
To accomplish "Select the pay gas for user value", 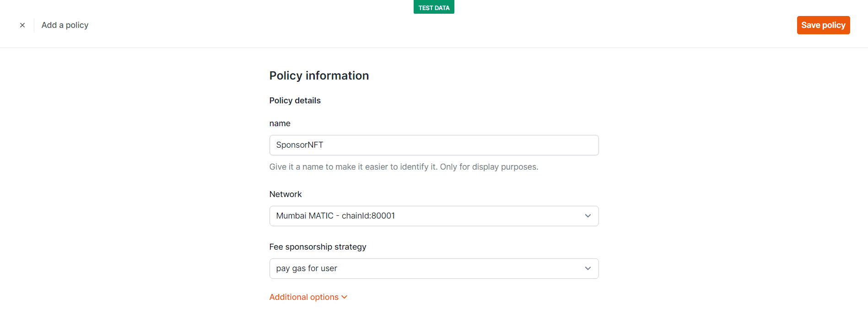I will [307, 268].
